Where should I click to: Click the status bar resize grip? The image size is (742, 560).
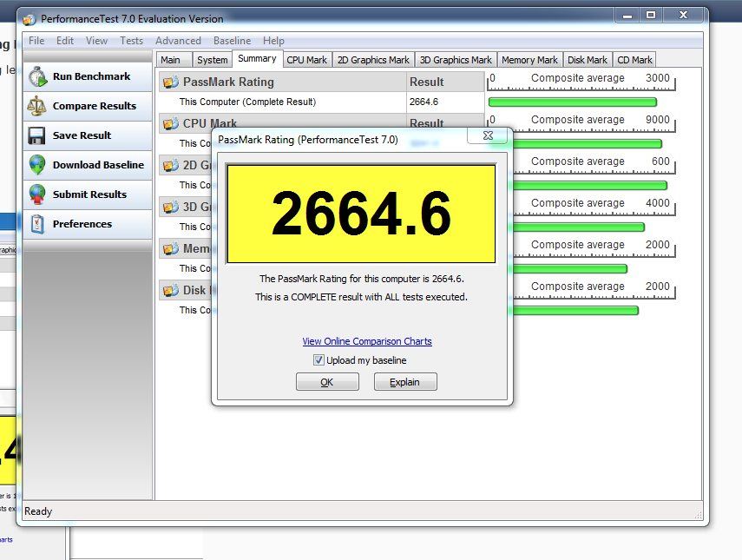(x=698, y=516)
